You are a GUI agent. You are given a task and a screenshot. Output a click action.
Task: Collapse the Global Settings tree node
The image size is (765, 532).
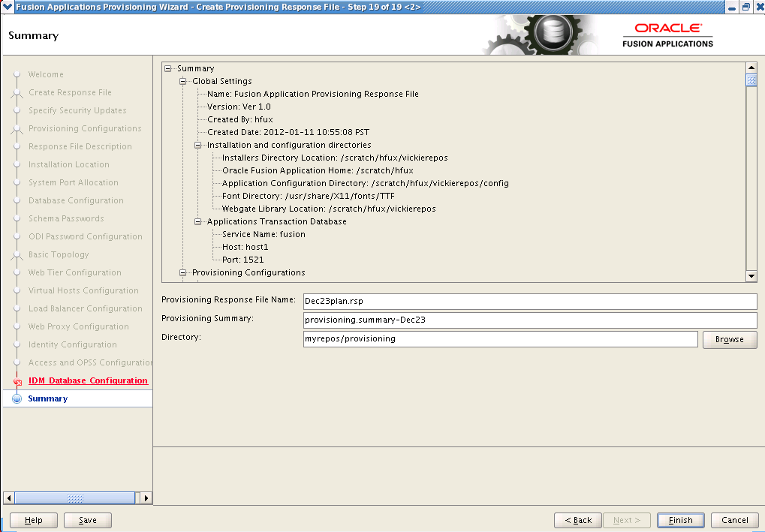point(183,82)
